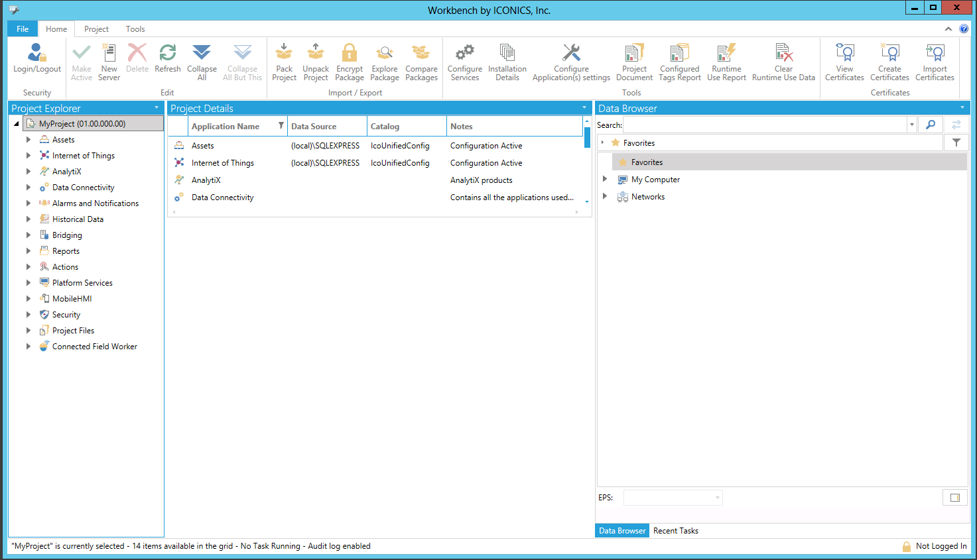Switch to the Tools ribbon tab
Viewport: 977px width, 560px height.
point(135,29)
